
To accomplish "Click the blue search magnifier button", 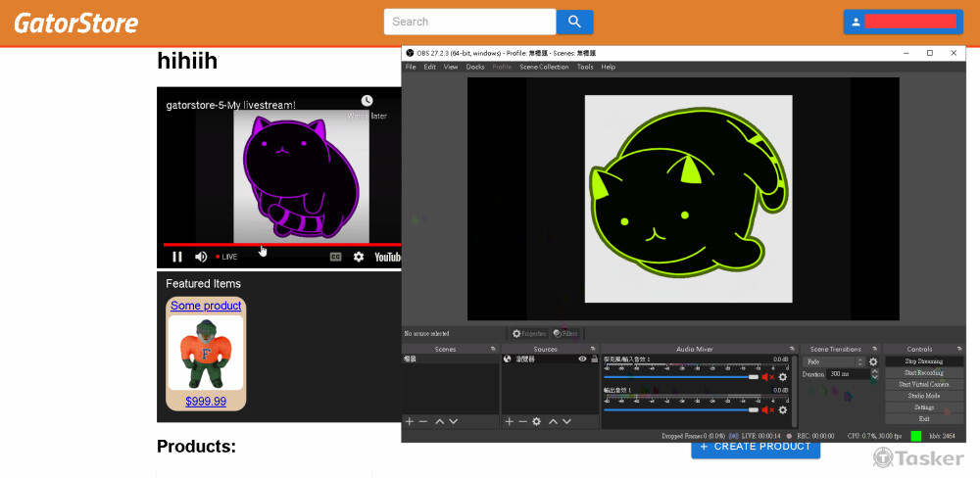I will click(575, 22).
